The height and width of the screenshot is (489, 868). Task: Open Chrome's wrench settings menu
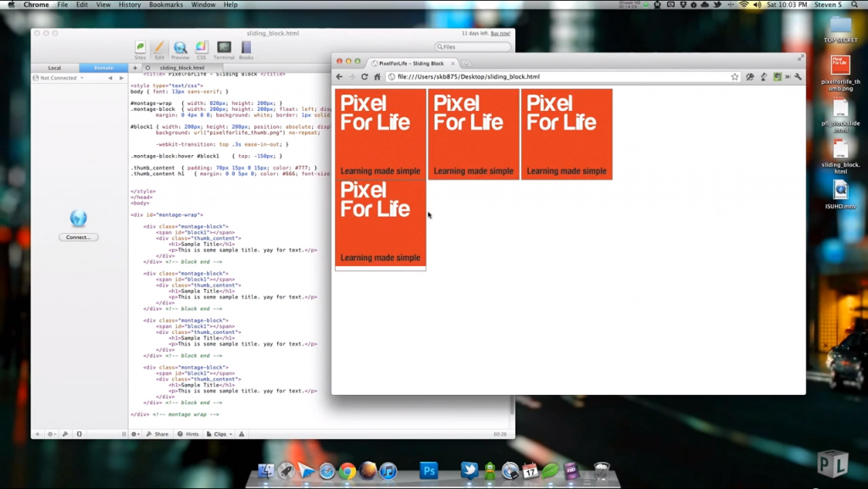[798, 77]
